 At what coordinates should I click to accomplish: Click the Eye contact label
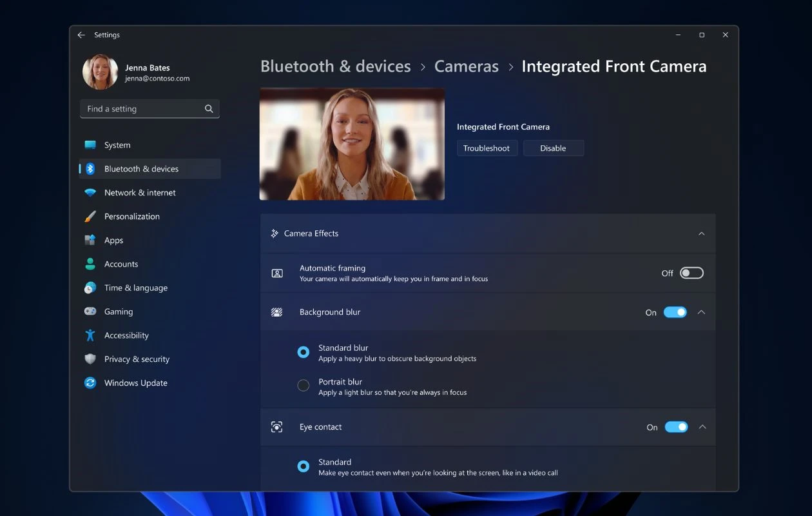tap(320, 427)
